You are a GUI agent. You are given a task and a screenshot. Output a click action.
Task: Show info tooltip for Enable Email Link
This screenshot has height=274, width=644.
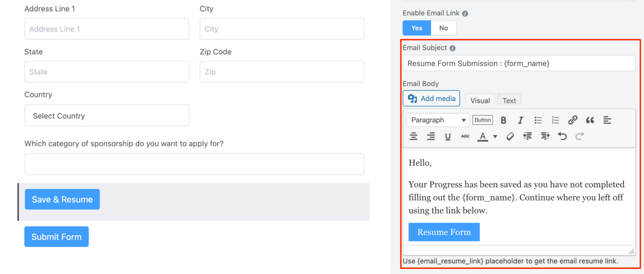(465, 13)
